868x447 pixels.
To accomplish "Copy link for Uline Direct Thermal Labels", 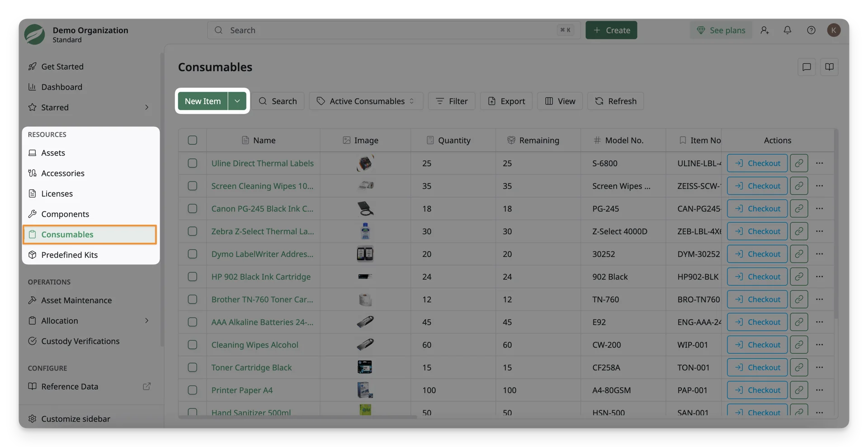I will [799, 163].
